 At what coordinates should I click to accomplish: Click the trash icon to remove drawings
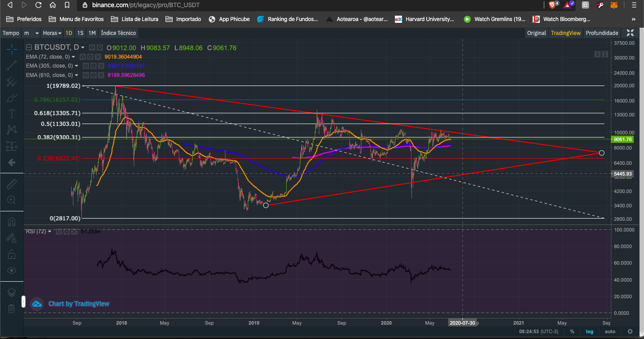pyautogui.click(x=12, y=309)
